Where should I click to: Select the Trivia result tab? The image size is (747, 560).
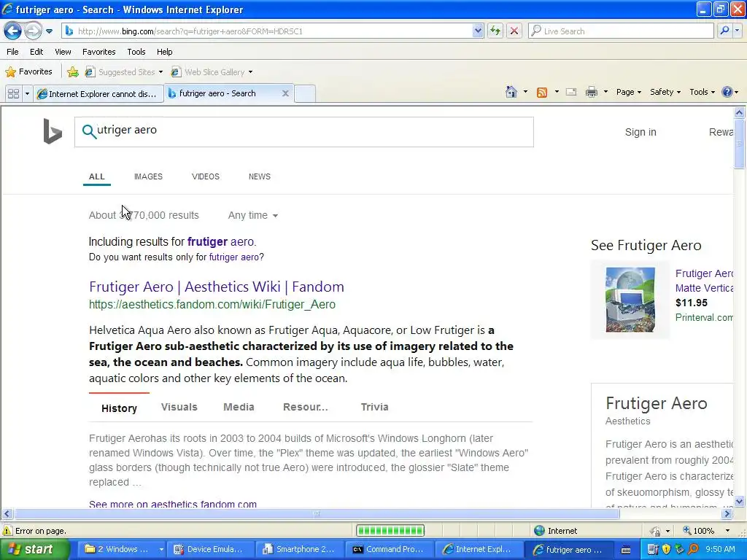click(x=374, y=407)
